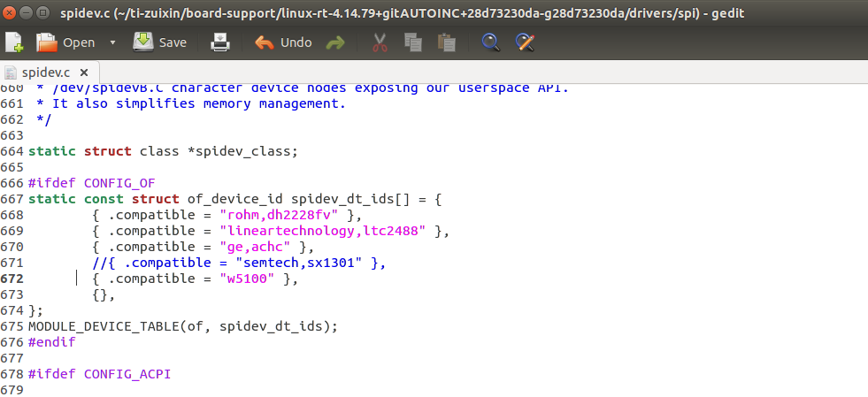Create a new document with the toolbar icon
Image resolution: width=868 pixels, height=397 pixels.
pos(14,42)
